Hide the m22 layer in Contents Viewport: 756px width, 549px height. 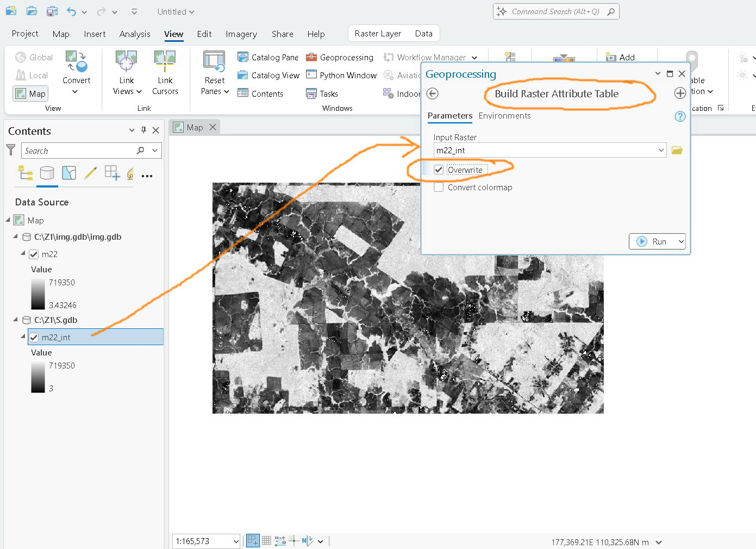pos(34,254)
